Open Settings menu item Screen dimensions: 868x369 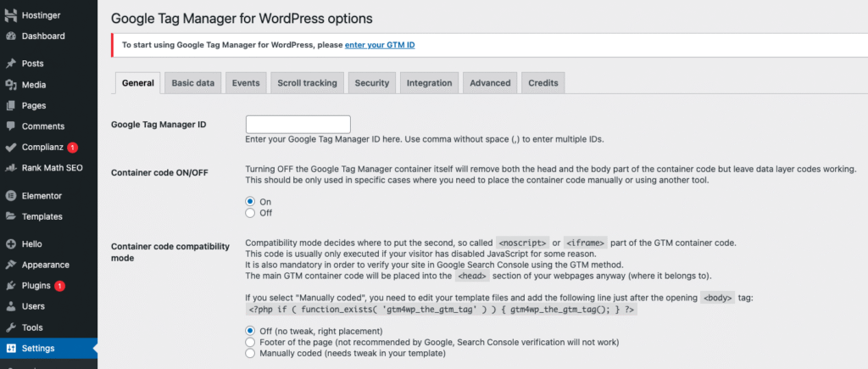(48, 349)
